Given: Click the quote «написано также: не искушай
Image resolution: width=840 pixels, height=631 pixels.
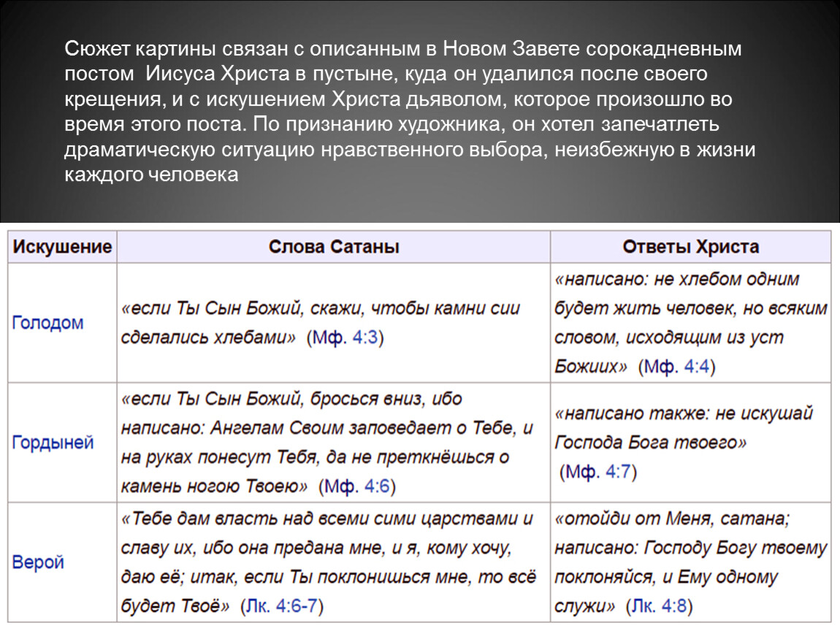Looking at the screenshot, I should point(684,428).
